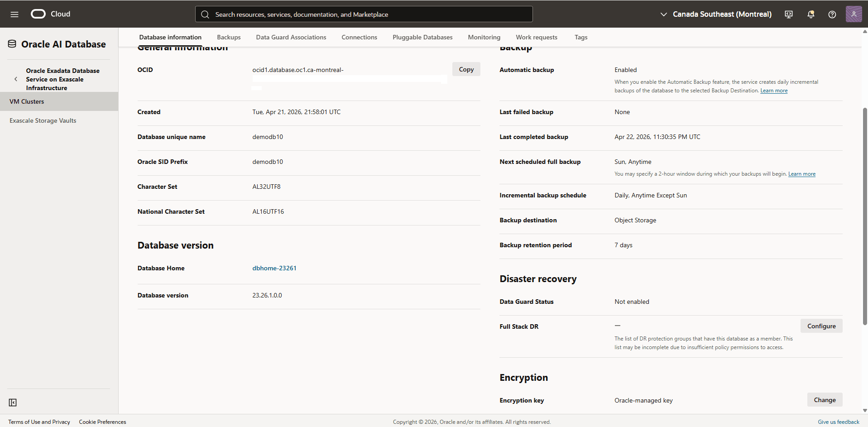Switch to the Backups tab
The height and width of the screenshot is (427, 868).
click(x=229, y=37)
